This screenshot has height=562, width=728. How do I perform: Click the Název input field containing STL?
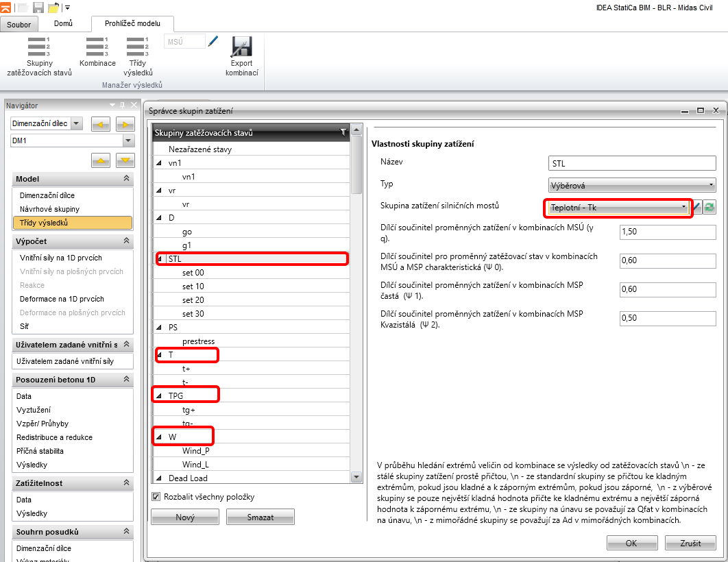pyautogui.click(x=633, y=164)
